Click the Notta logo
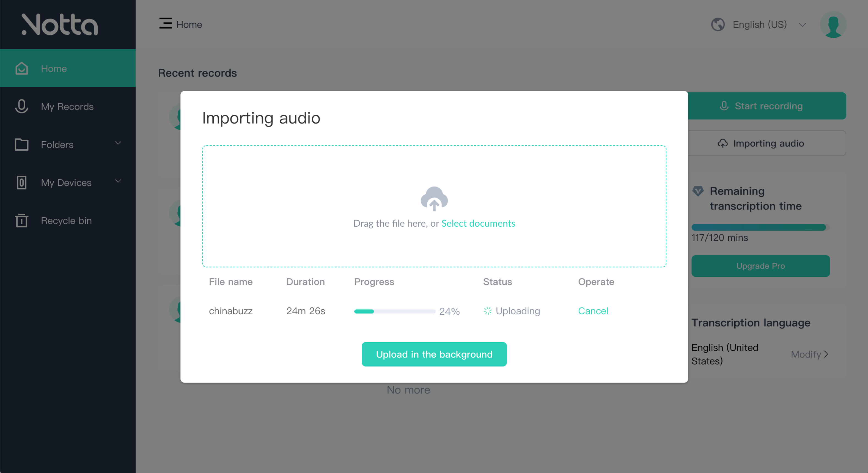 [x=59, y=24]
